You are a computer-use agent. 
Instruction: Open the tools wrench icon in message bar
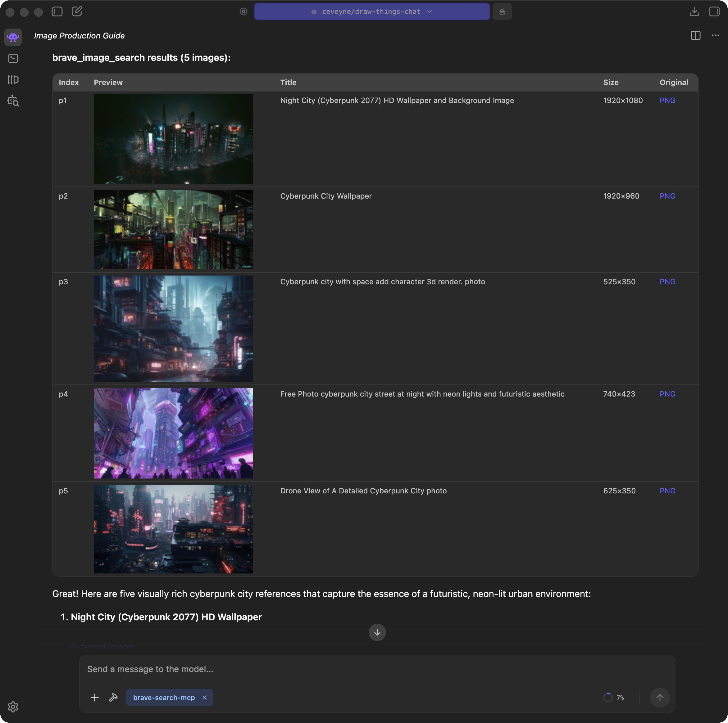(x=113, y=697)
